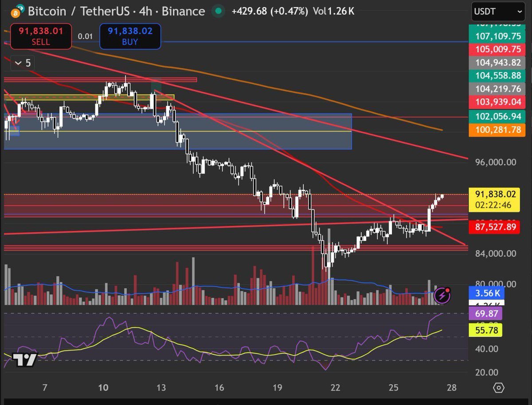The image size is (532, 405).
Task: Click the date 28 on the time axis
Action: tap(451, 387)
